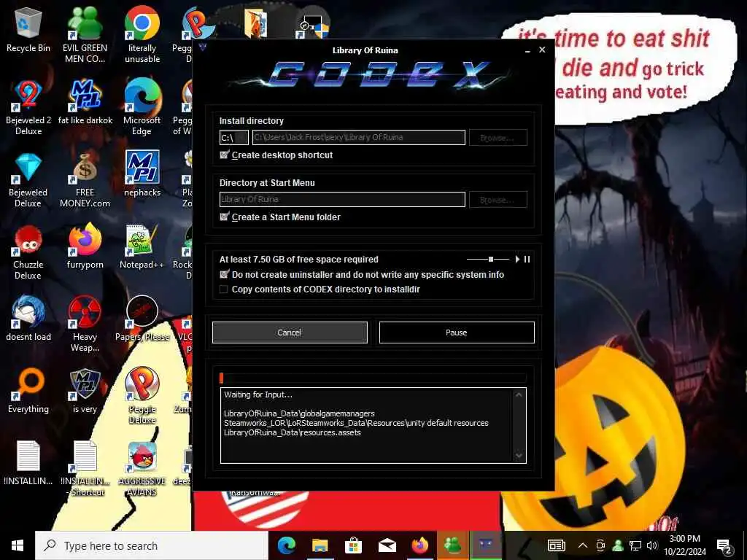Click the Start Menu 'Library Of Ruina' field
The height and width of the screenshot is (560, 747).
click(342, 199)
